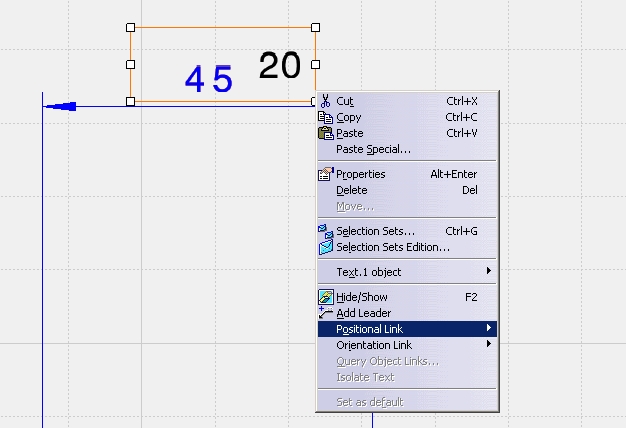The image size is (626, 428).
Task: Select Delete in the context menu
Action: (407, 190)
